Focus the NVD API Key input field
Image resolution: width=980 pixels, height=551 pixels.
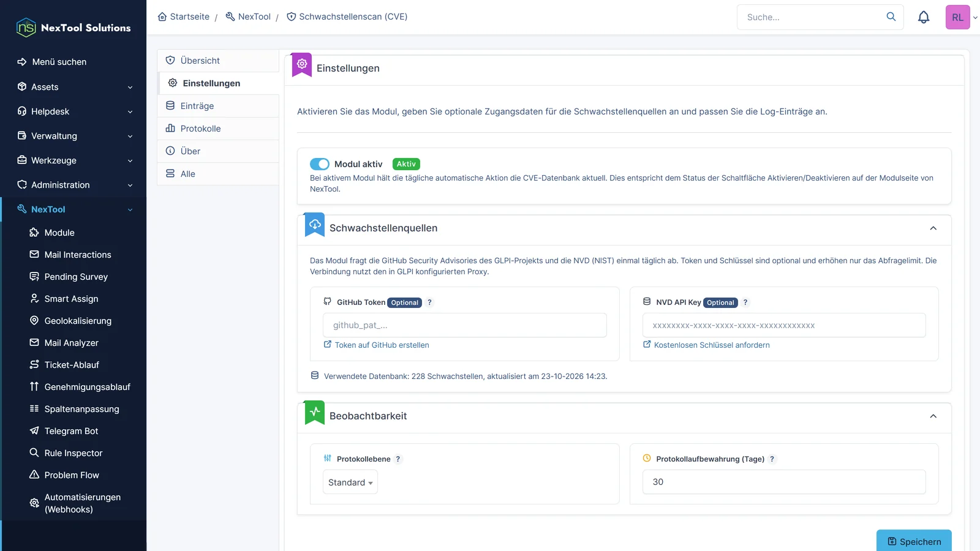(784, 325)
